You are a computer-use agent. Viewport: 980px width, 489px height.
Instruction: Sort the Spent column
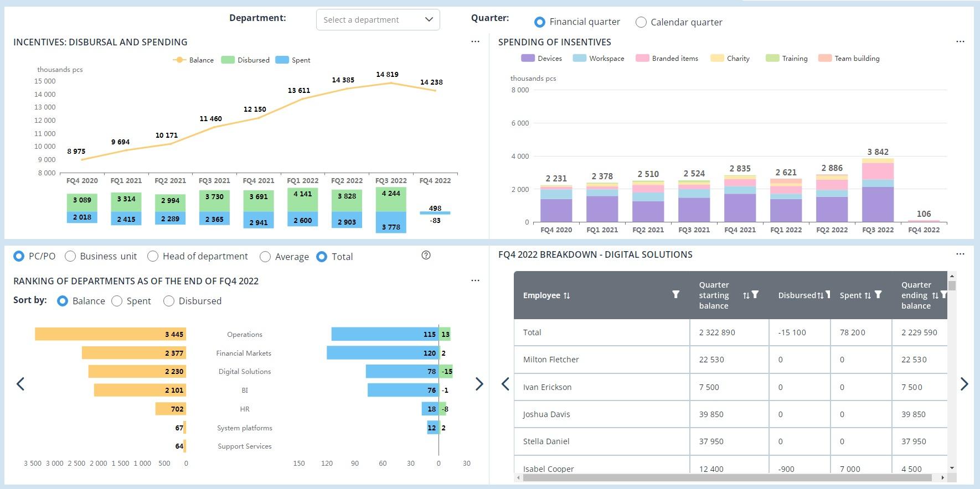(868, 295)
